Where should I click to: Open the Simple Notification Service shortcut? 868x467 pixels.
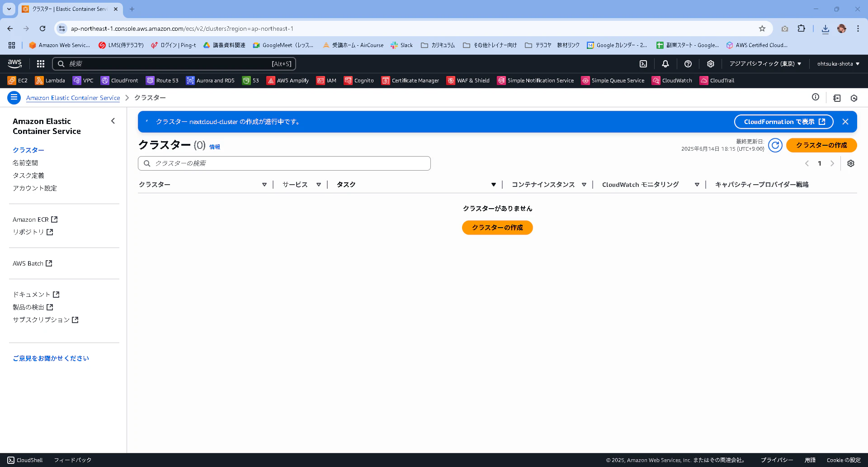(x=535, y=81)
